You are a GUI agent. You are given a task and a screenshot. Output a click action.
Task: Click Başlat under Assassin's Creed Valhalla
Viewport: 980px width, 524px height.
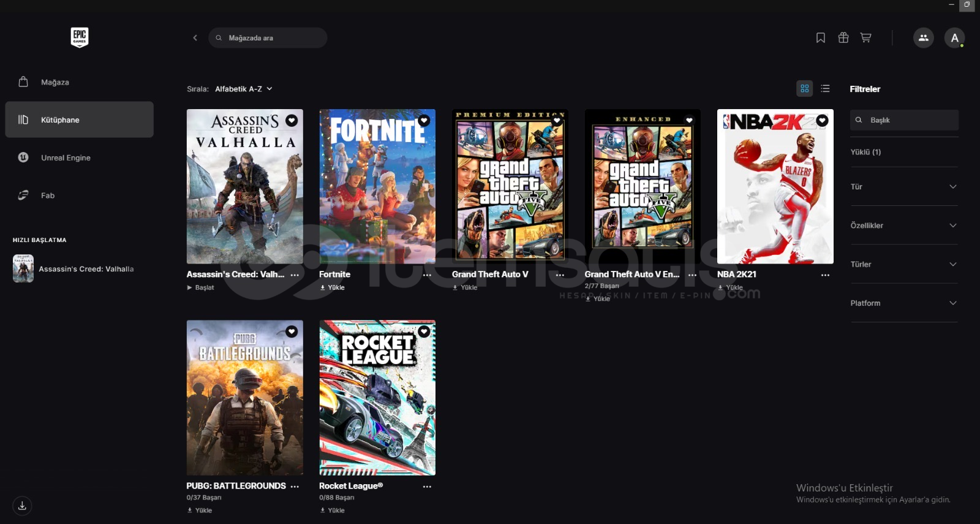200,287
